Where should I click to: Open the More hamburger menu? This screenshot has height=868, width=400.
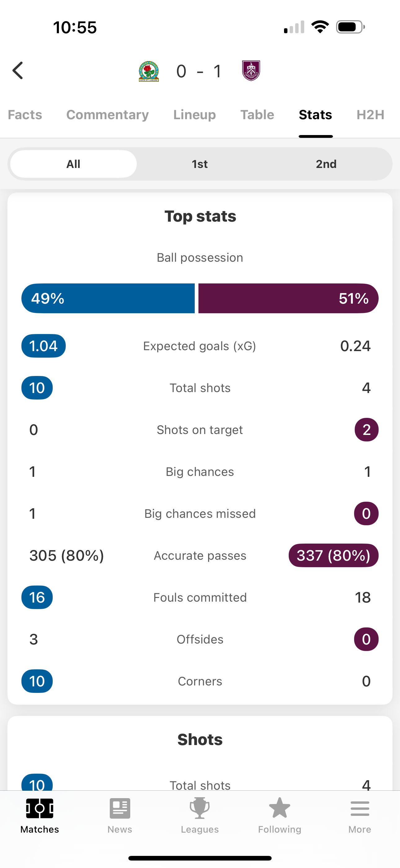[360, 808]
